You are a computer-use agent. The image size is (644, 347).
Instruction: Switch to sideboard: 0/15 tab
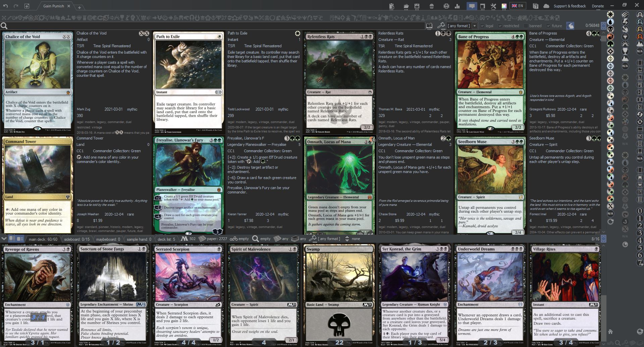tap(77, 239)
